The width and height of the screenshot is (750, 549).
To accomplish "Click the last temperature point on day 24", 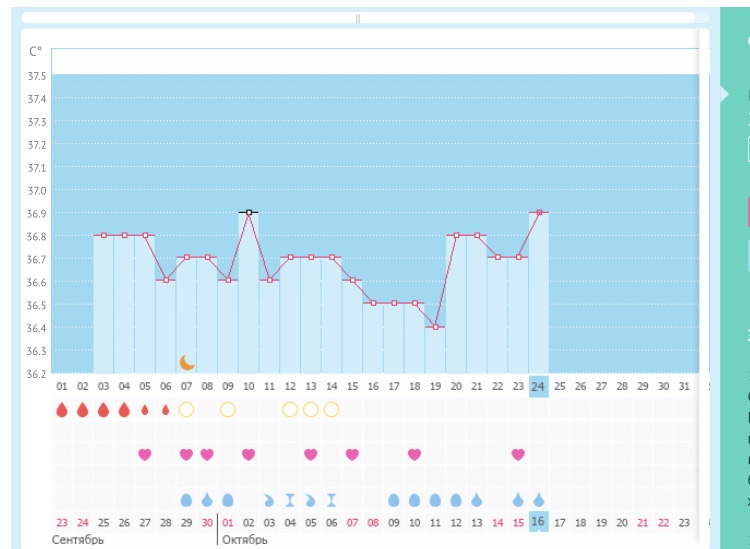I will 539,212.
